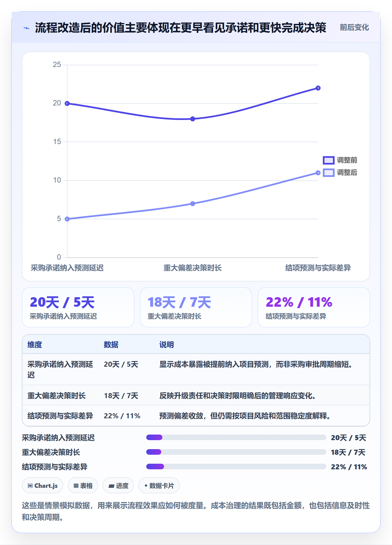Click the 结项预测与实际差异 progress bar
This screenshot has width=392, height=545.
(236, 467)
